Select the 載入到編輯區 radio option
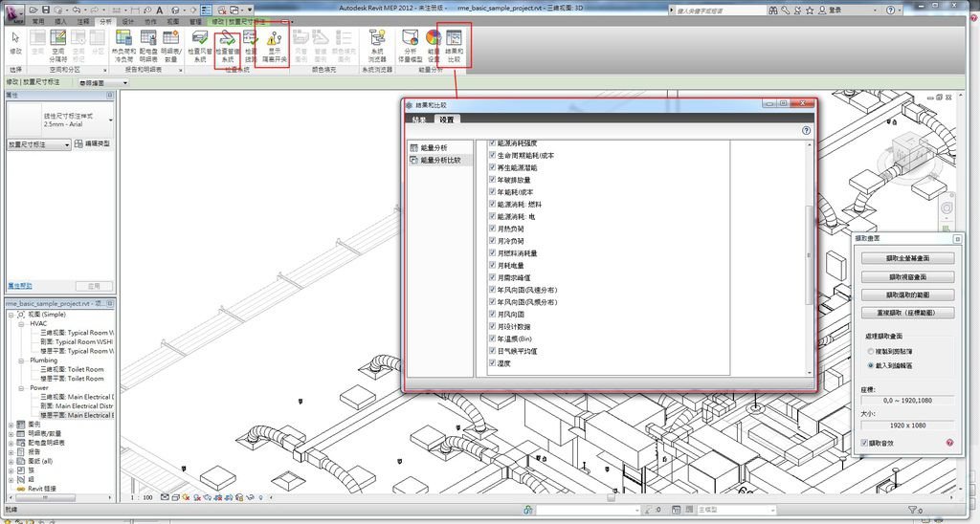 (870, 365)
